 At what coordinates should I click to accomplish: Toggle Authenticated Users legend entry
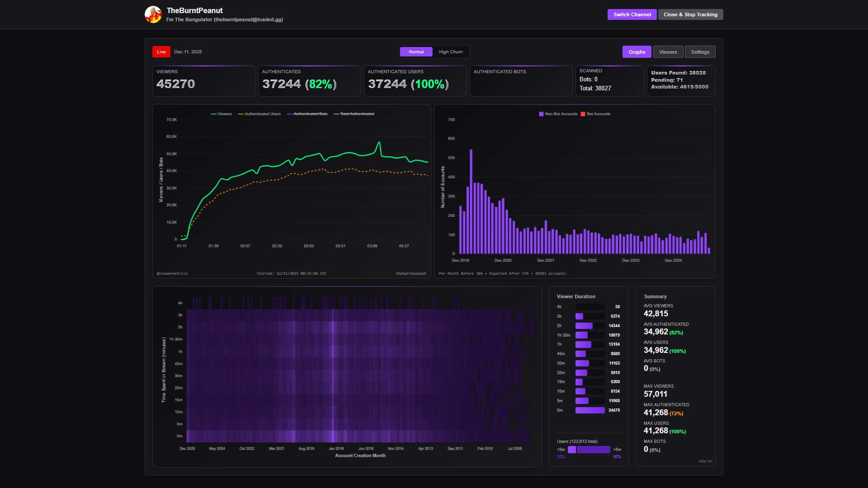[259, 114]
